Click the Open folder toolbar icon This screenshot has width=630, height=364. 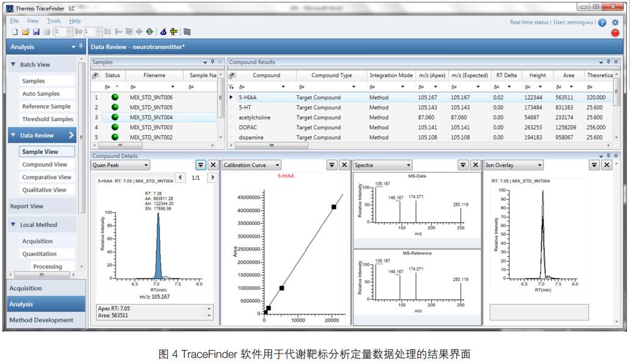(x=26, y=32)
